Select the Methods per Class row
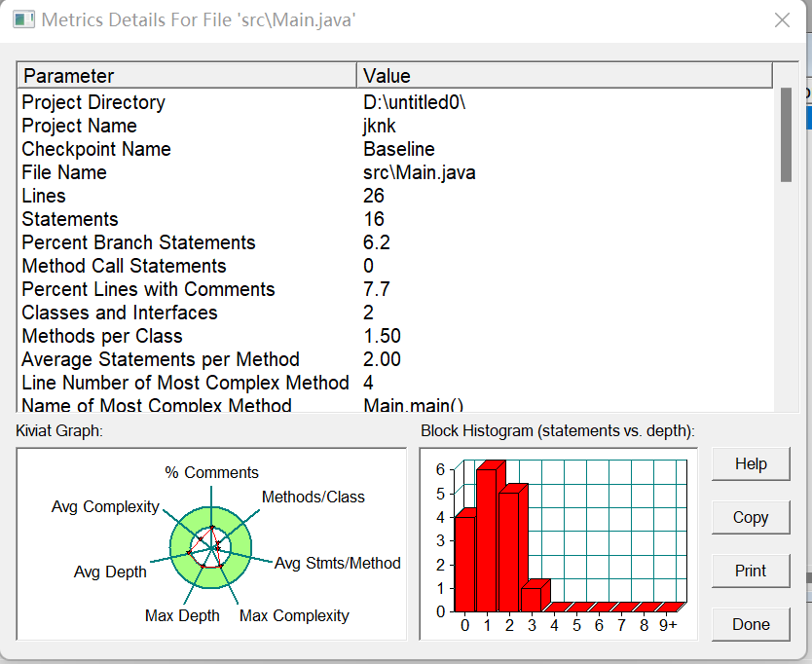This screenshot has width=812, height=664. [x=397, y=336]
